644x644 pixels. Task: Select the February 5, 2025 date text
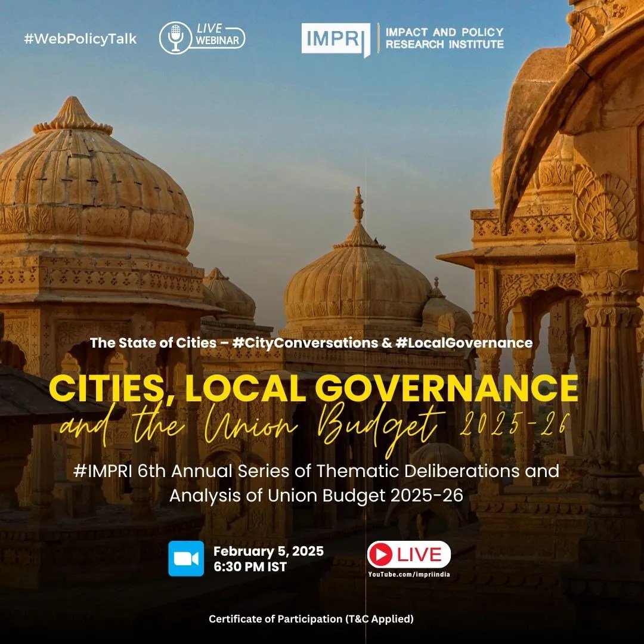click(x=268, y=551)
